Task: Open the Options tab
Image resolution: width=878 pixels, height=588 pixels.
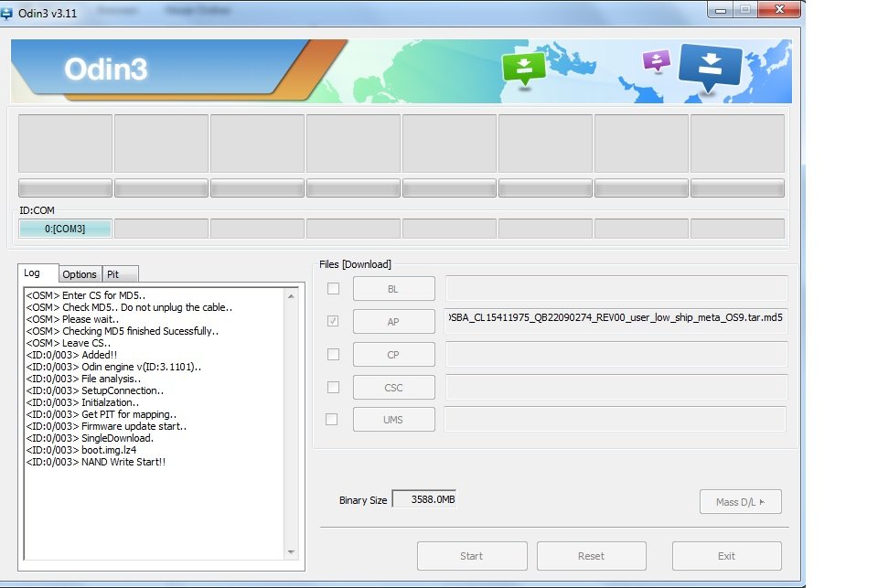Action: tap(80, 274)
